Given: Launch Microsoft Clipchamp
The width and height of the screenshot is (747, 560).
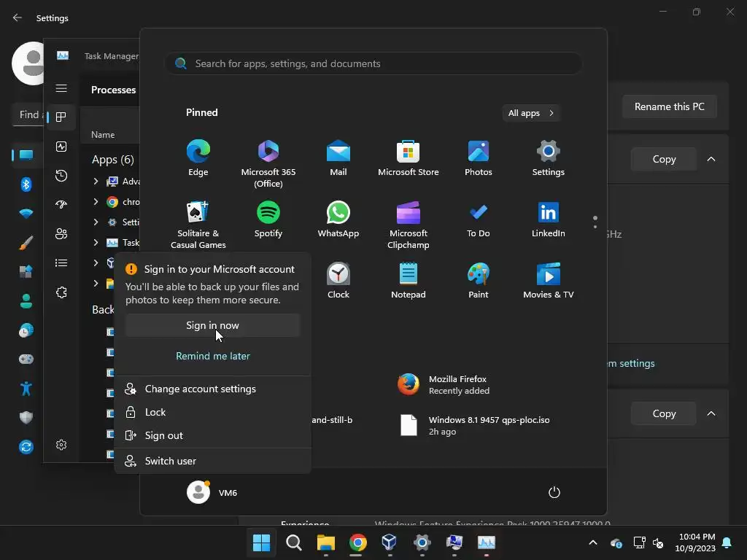Looking at the screenshot, I should [x=409, y=225].
